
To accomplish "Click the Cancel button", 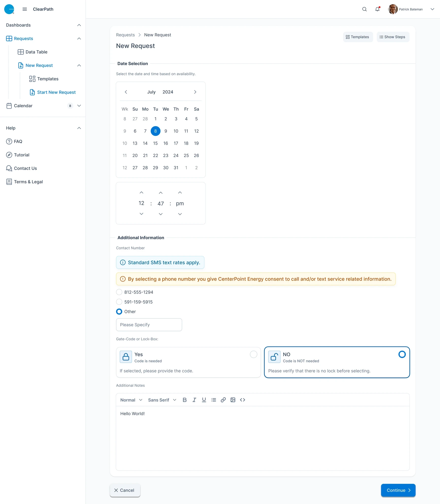I will pyautogui.click(x=125, y=490).
